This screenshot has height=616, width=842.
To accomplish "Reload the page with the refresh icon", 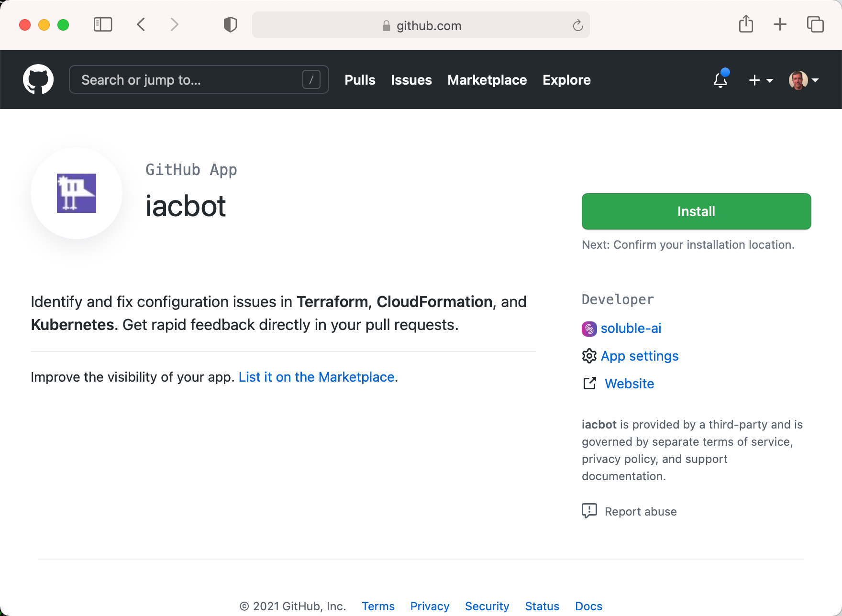I will (x=577, y=25).
